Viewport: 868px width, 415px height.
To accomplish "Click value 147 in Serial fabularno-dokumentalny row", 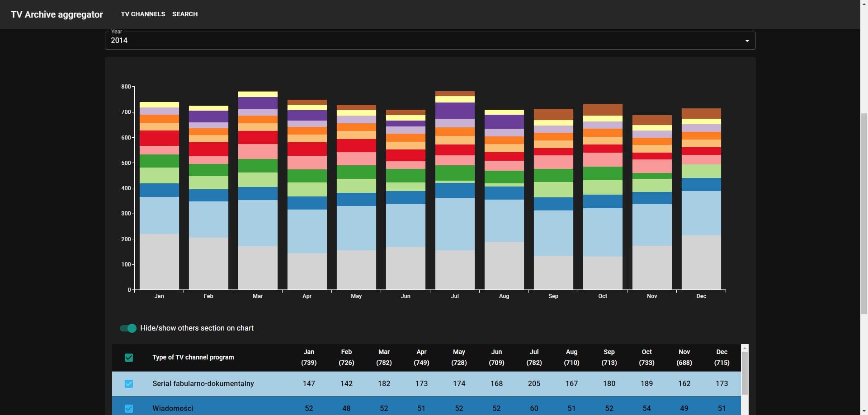I will 309,384.
